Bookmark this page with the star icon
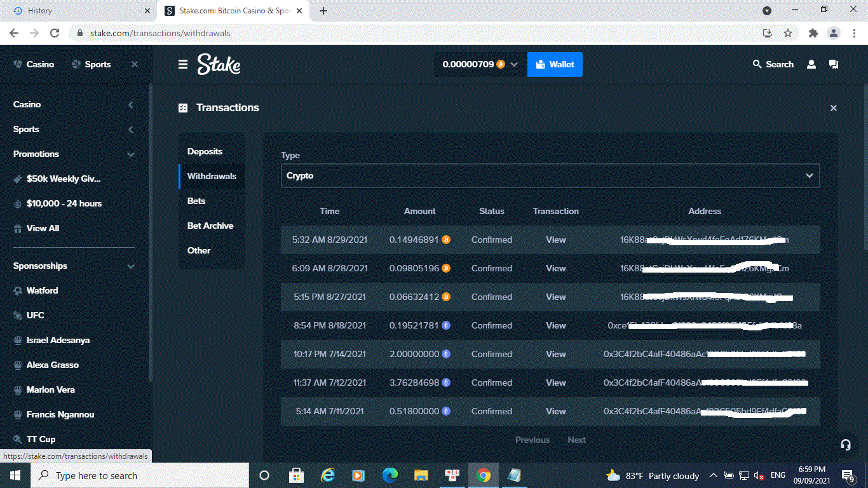The width and height of the screenshot is (868, 488). click(788, 33)
